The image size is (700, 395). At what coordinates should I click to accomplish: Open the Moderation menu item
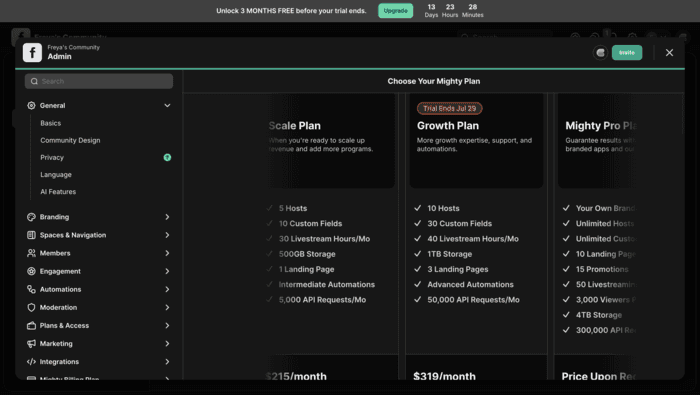(x=58, y=307)
